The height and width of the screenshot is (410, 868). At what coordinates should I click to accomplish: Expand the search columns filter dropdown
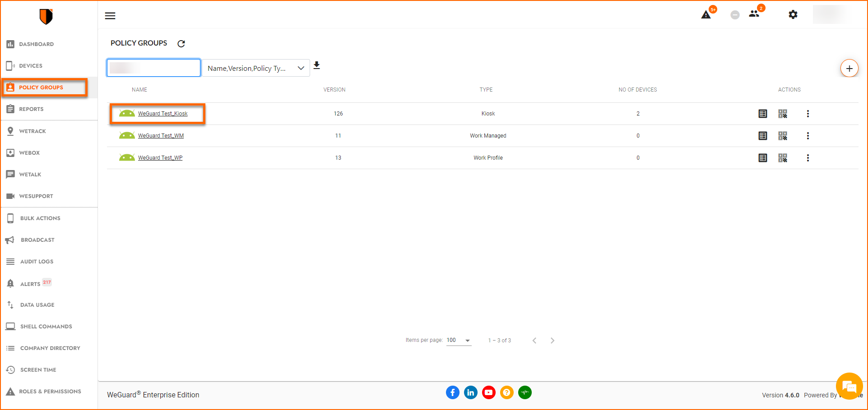256,68
